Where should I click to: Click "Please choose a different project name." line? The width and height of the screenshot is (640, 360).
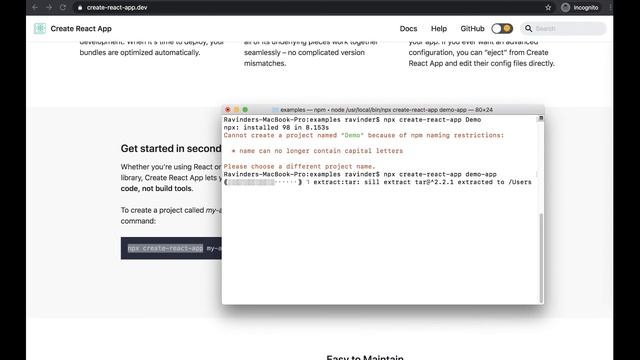[x=299, y=166]
